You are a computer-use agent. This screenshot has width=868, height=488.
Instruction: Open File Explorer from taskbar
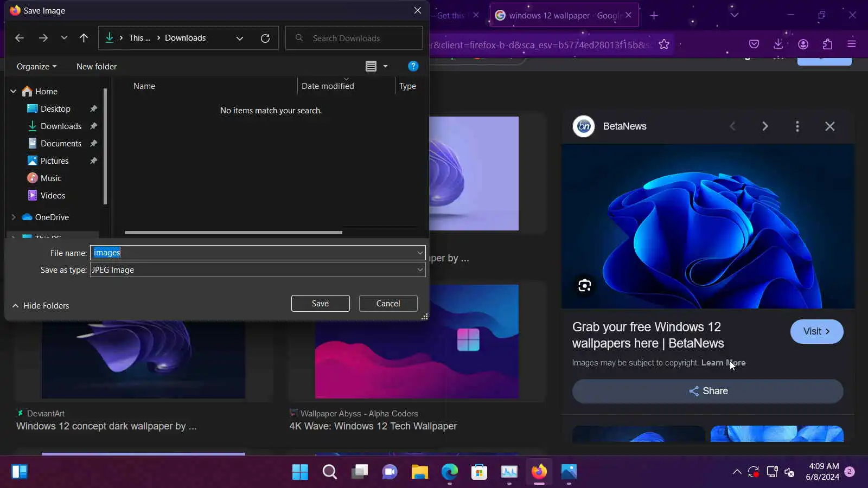419,472
